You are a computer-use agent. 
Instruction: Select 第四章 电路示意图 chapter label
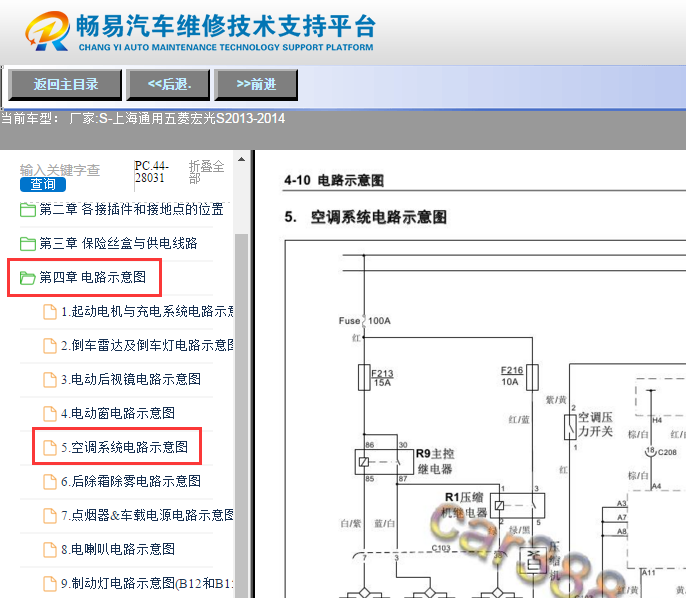[x=92, y=277]
